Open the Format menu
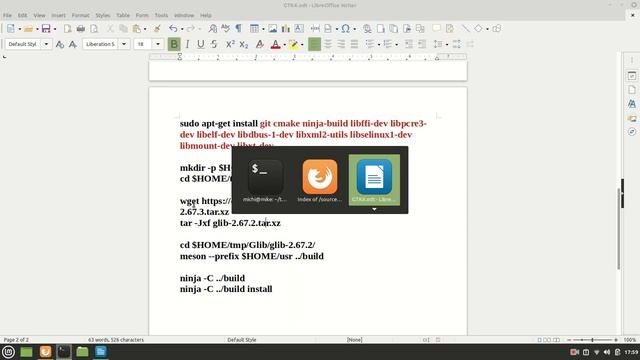This screenshot has width=640, height=360. coord(80,15)
